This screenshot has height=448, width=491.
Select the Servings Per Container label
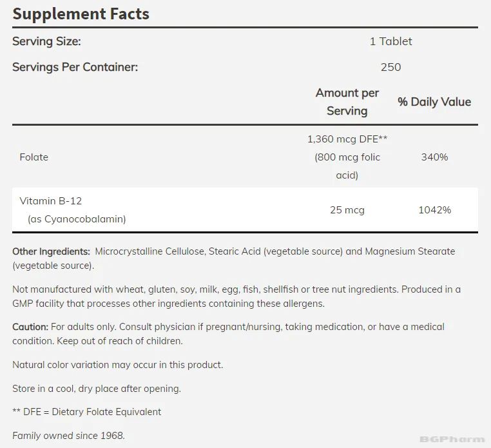coord(75,67)
